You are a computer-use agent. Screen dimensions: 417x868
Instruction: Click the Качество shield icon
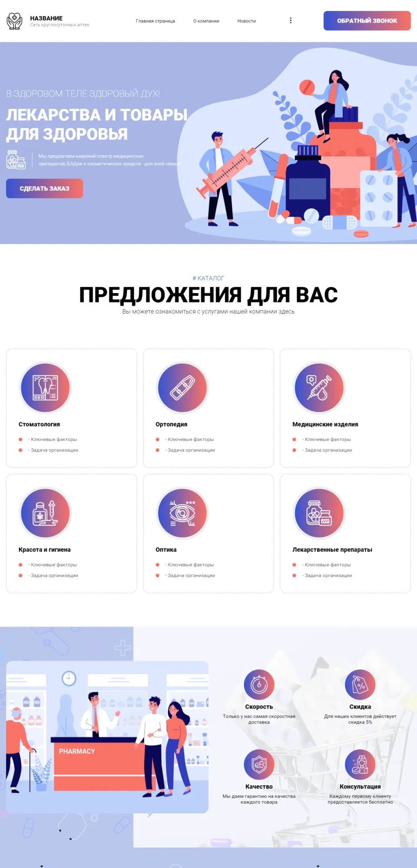tap(259, 765)
